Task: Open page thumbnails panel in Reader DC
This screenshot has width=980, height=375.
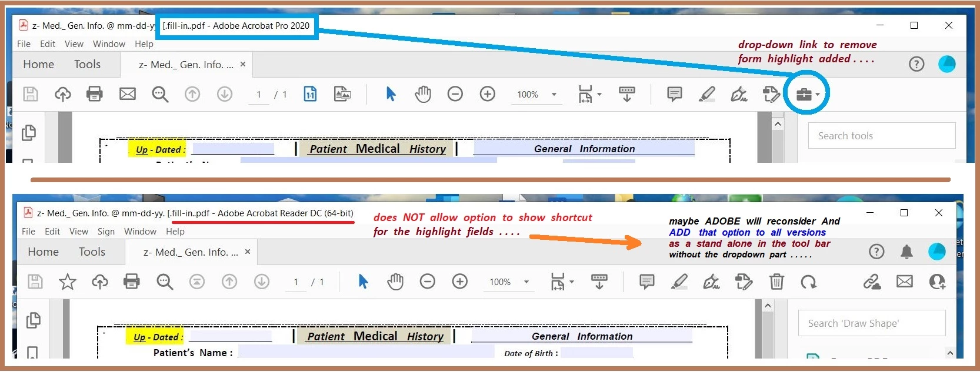Action: pos(34,320)
